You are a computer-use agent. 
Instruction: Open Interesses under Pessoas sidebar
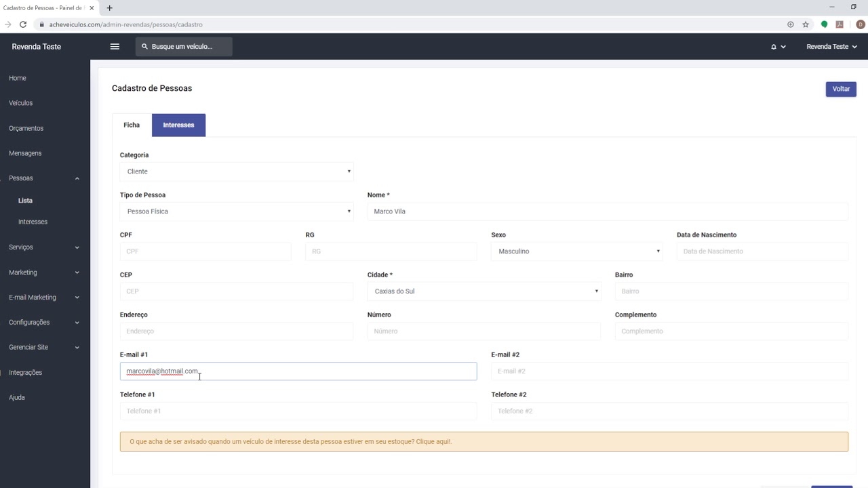(33, 222)
